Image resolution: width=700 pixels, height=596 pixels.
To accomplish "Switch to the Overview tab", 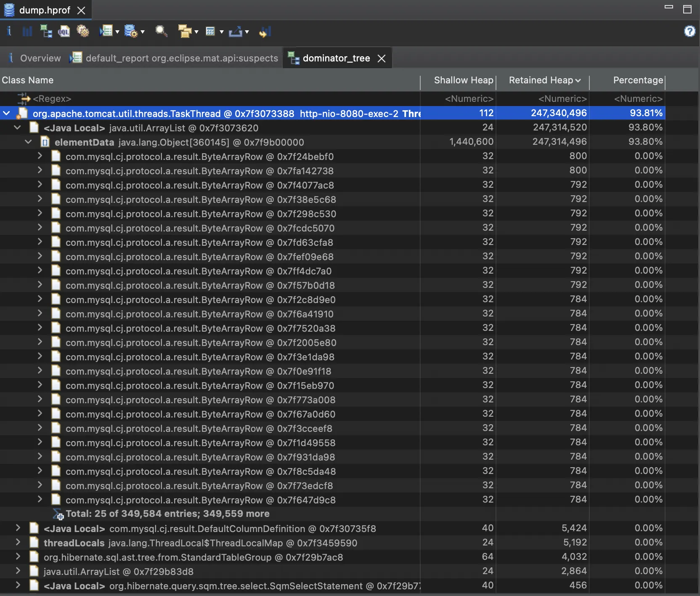I will tap(40, 58).
